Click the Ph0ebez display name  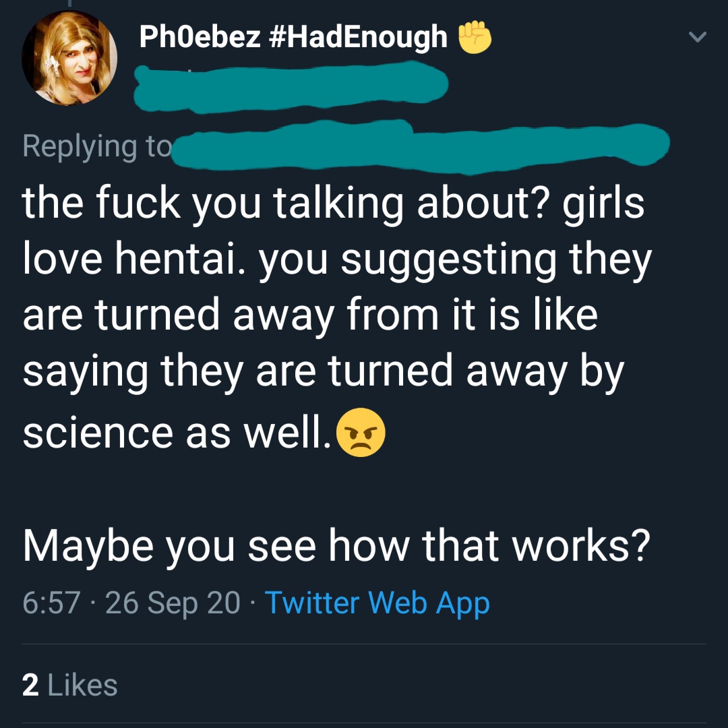[x=200, y=36]
